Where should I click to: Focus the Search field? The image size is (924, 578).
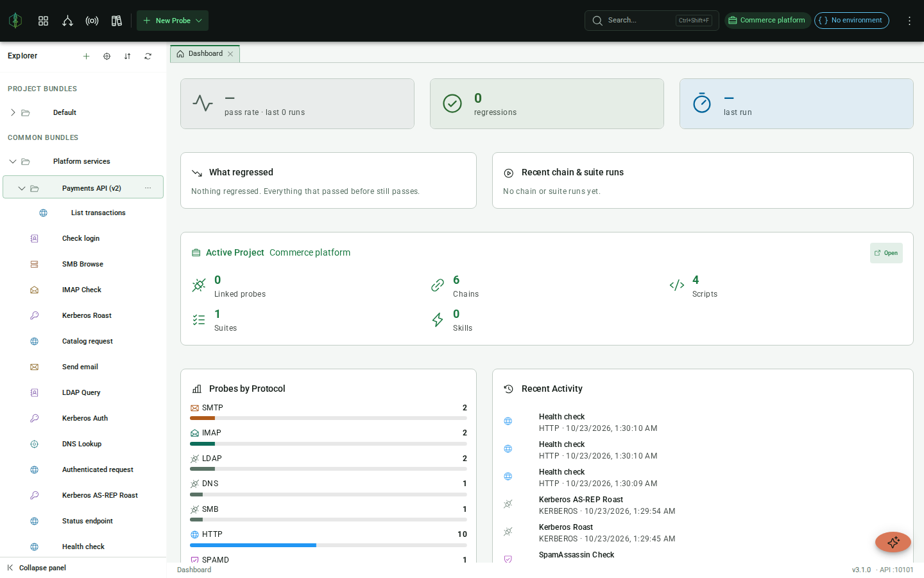(x=651, y=21)
